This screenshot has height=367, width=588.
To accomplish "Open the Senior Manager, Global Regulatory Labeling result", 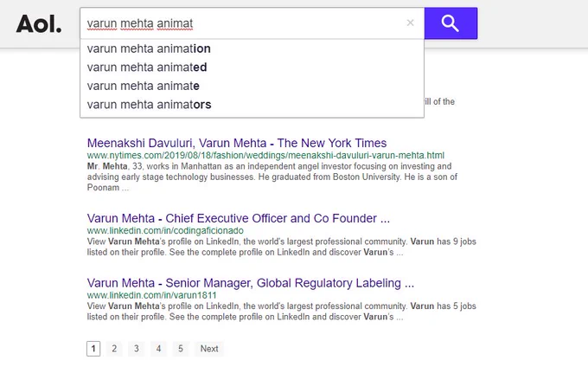I will point(251,283).
